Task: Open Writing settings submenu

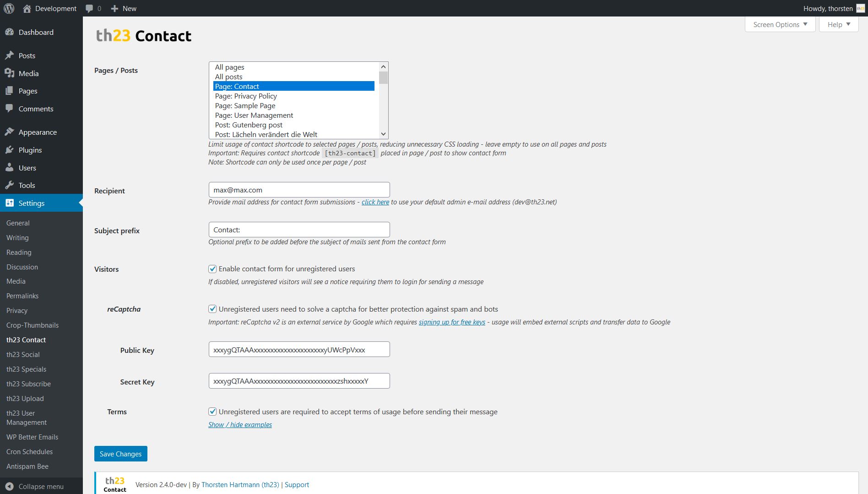Action: tap(17, 238)
